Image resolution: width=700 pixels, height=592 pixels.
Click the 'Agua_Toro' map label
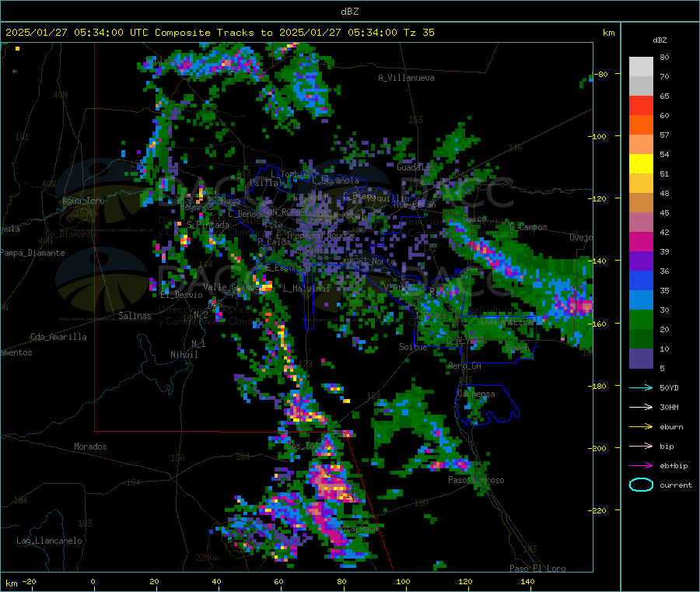[x=83, y=201]
